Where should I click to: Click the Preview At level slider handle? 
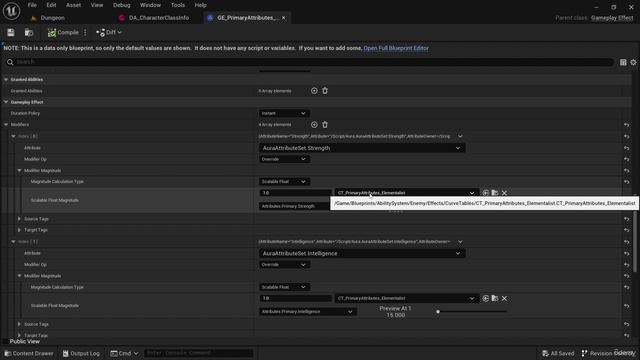pos(438,312)
